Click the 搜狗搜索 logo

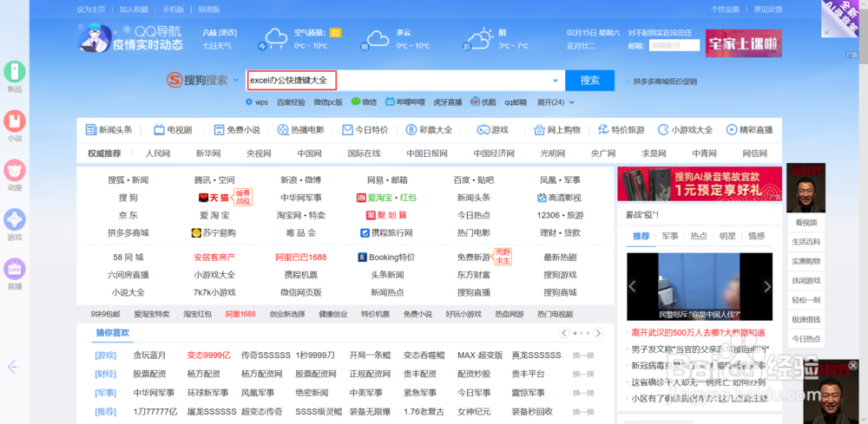[197, 81]
